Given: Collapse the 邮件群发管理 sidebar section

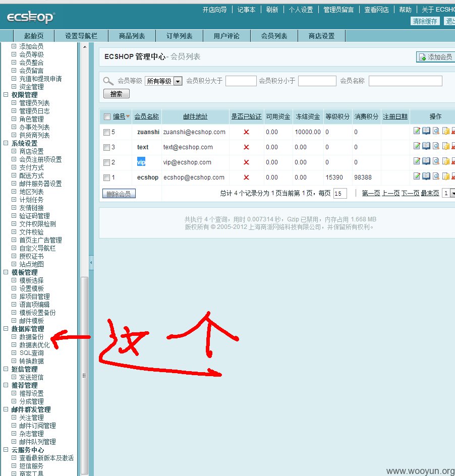Looking at the screenshot, I should pyautogui.click(x=6, y=409).
